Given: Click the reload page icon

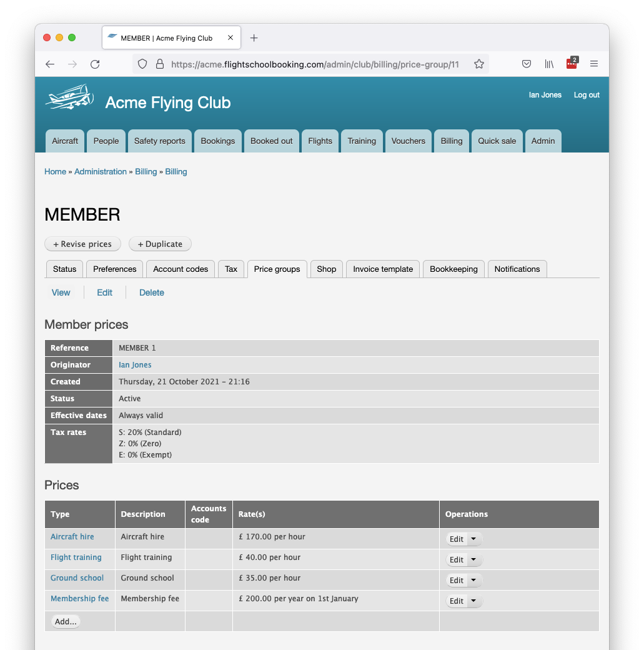Looking at the screenshot, I should click(95, 64).
